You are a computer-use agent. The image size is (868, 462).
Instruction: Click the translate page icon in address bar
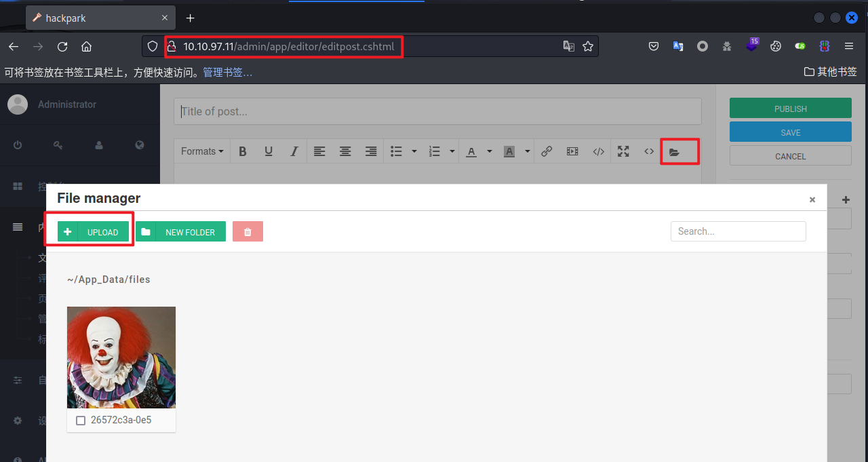coord(568,46)
